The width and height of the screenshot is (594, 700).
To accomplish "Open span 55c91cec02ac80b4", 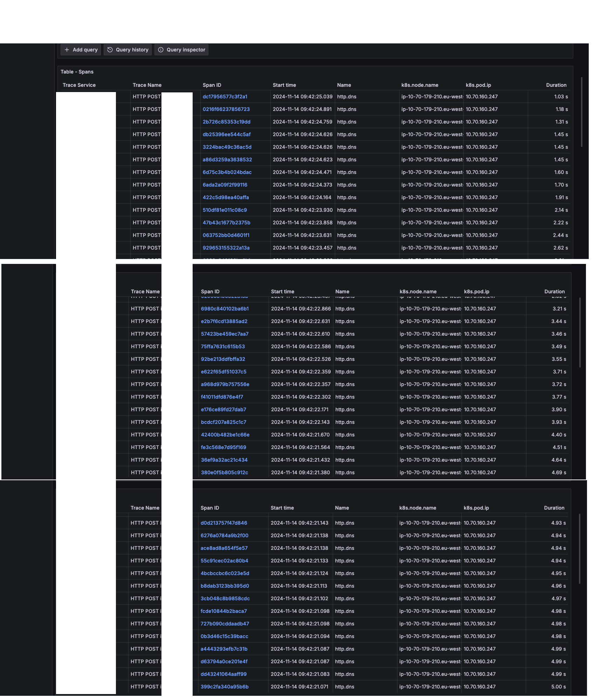I will tap(225, 561).
